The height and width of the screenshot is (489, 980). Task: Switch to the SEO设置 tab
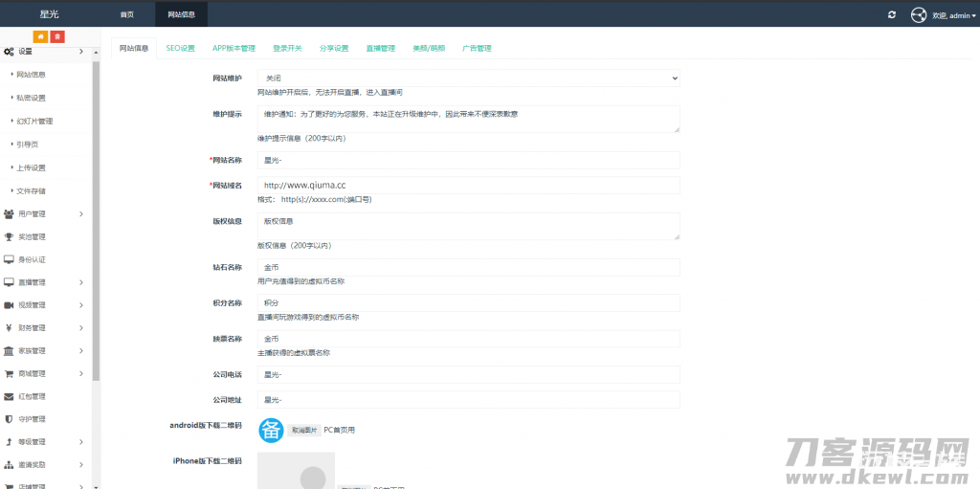click(181, 48)
